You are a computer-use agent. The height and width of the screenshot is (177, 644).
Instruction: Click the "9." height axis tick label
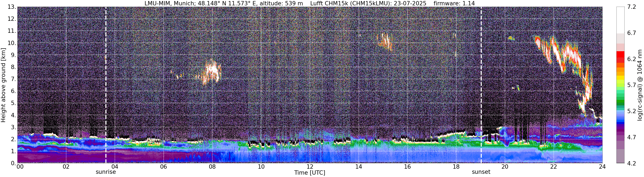click(13, 55)
